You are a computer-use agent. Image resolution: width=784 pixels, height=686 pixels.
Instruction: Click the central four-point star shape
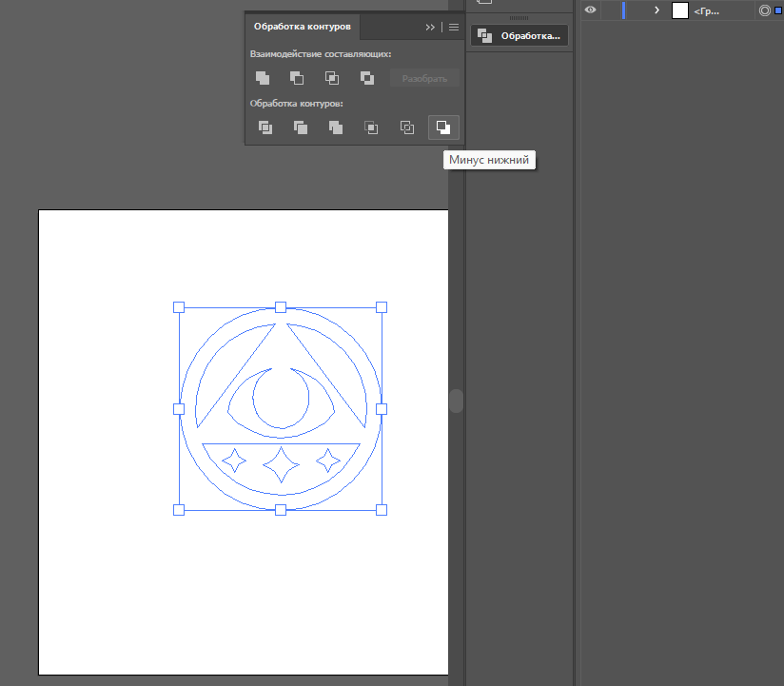[x=281, y=464]
